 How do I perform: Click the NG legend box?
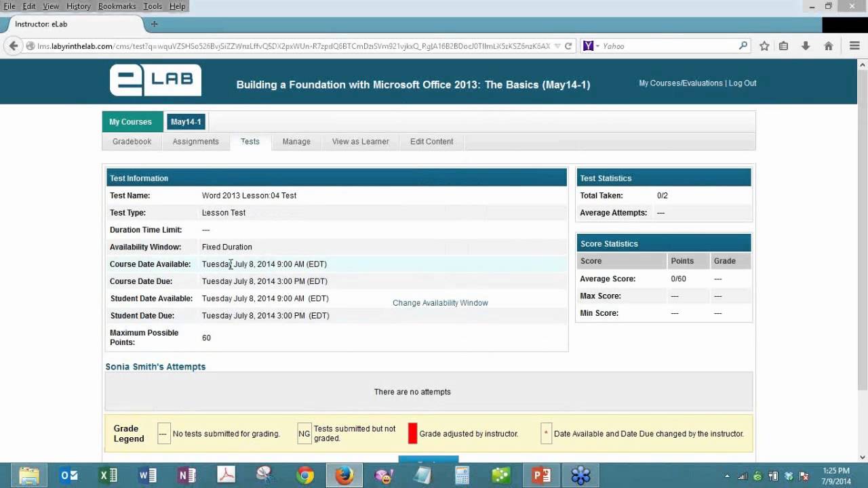[304, 434]
